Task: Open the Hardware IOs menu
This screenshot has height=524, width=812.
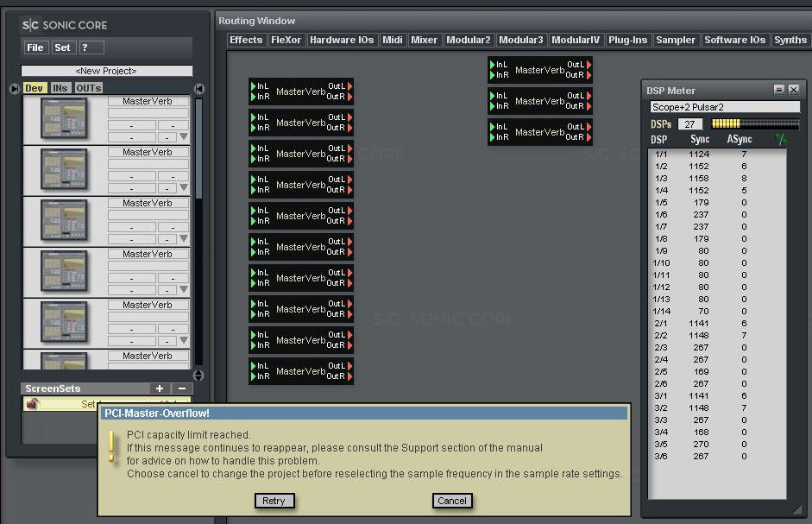Action: pos(341,40)
